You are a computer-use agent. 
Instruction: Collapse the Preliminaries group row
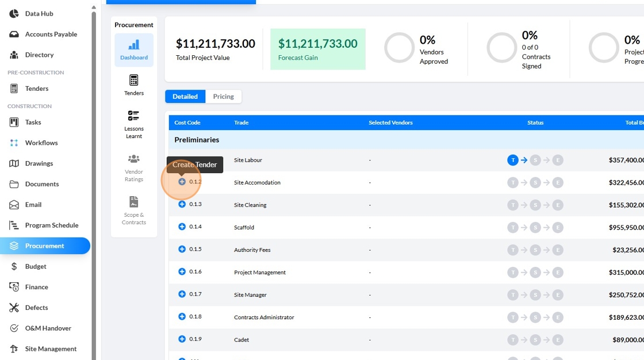(406, 140)
